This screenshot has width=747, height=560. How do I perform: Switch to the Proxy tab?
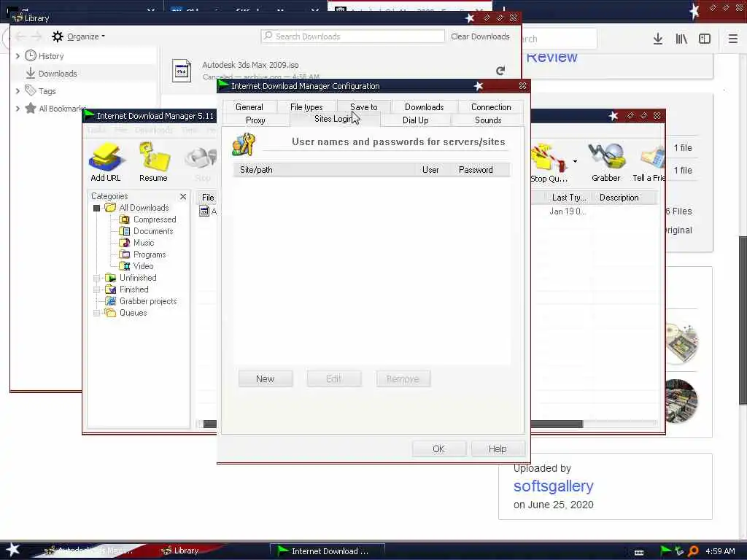point(255,120)
